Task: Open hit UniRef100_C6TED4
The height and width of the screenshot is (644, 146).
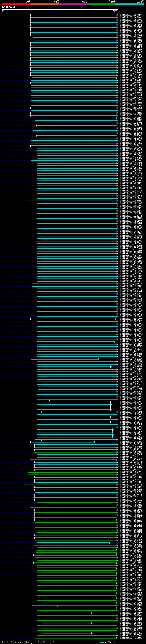Action: click(131, 45)
